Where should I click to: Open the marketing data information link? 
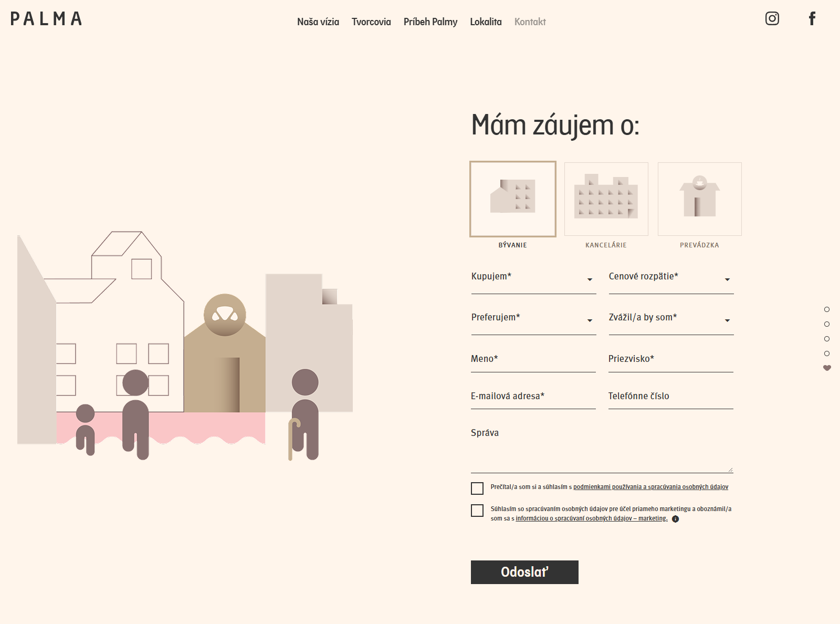pyautogui.click(x=592, y=518)
